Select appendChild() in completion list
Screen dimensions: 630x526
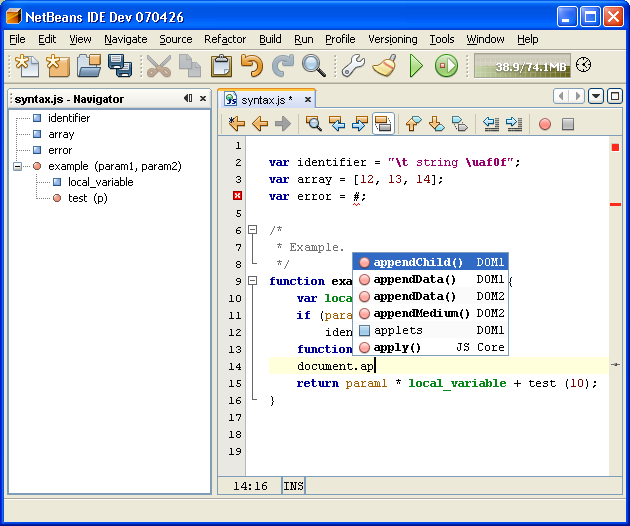click(430, 262)
